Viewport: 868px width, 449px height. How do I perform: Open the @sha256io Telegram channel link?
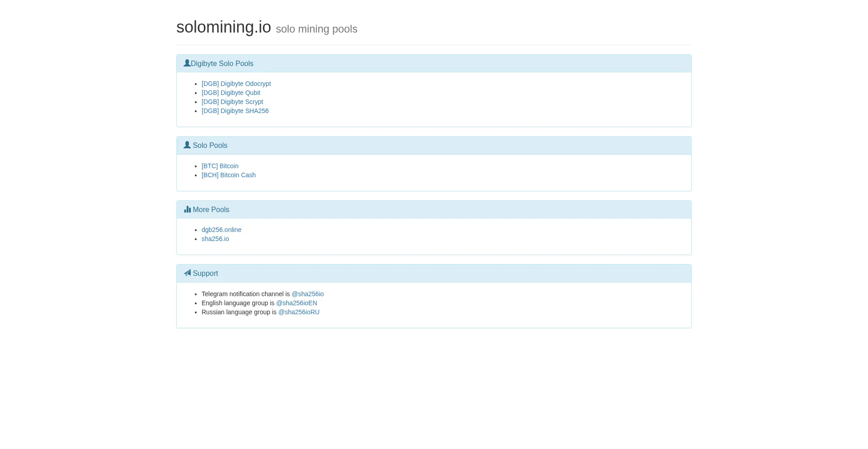click(x=307, y=294)
